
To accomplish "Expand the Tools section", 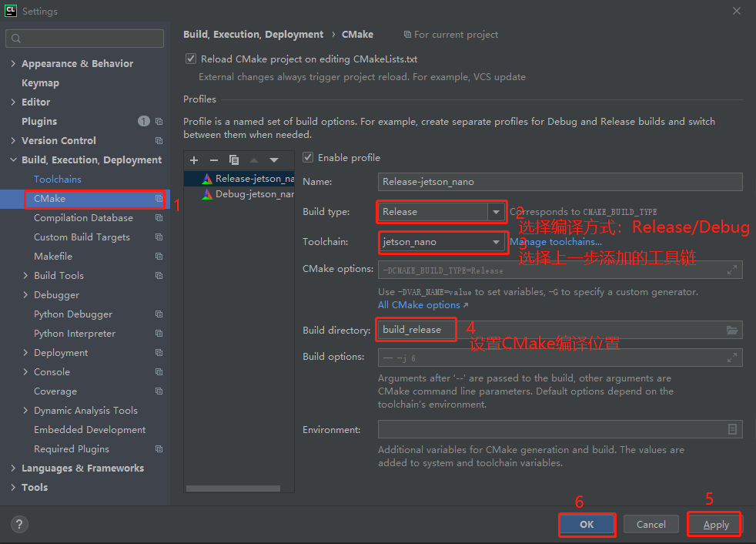I will point(13,488).
